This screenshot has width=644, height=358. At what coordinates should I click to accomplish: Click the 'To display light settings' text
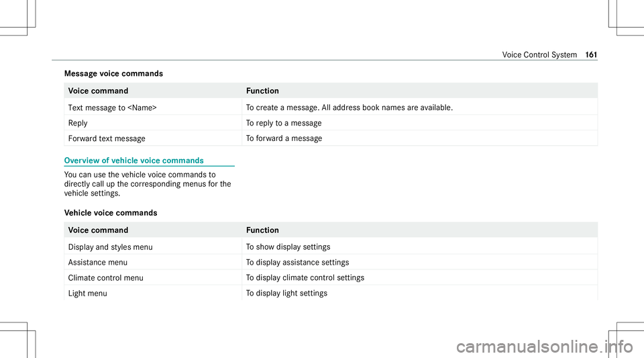pyautogui.click(x=286, y=293)
